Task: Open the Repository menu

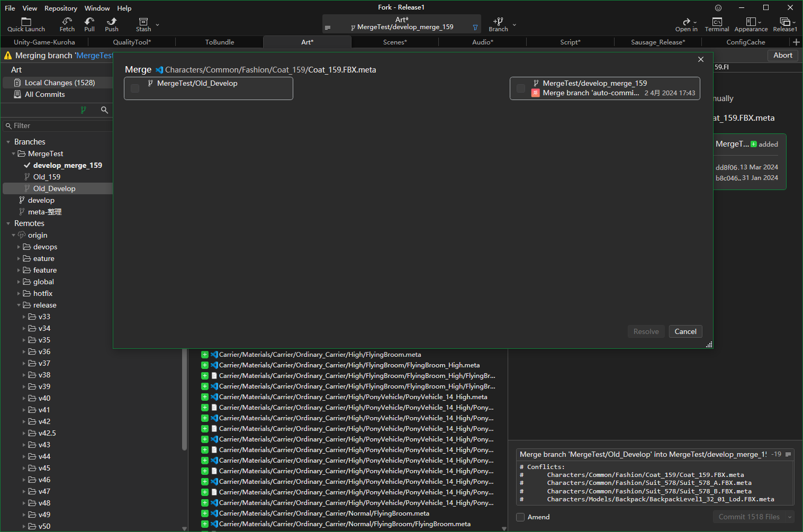Action: pos(60,8)
